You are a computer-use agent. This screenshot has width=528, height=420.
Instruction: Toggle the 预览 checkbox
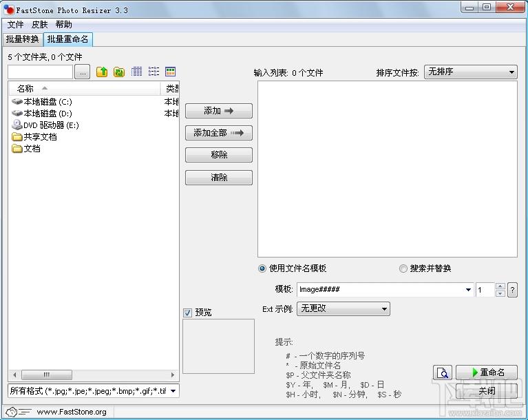click(187, 313)
